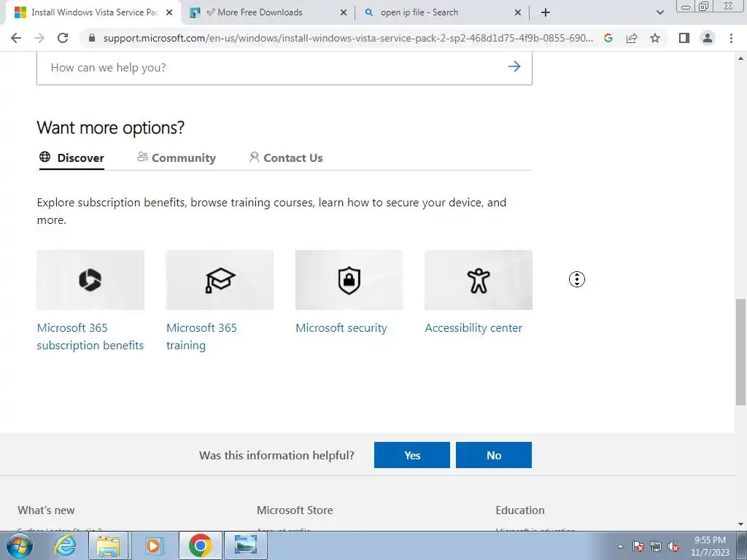
Task: Launch Internet Explorer from taskbar
Action: click(65, 545)
